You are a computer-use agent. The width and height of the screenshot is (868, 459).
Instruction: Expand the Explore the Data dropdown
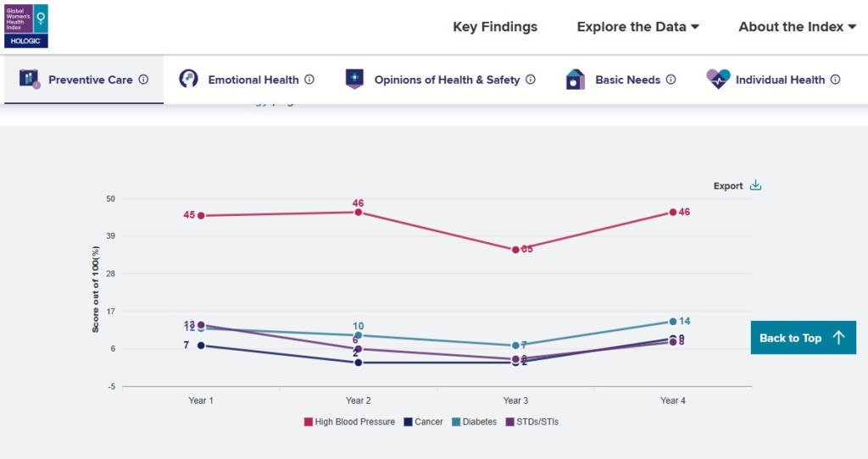(x=637, y=27)
